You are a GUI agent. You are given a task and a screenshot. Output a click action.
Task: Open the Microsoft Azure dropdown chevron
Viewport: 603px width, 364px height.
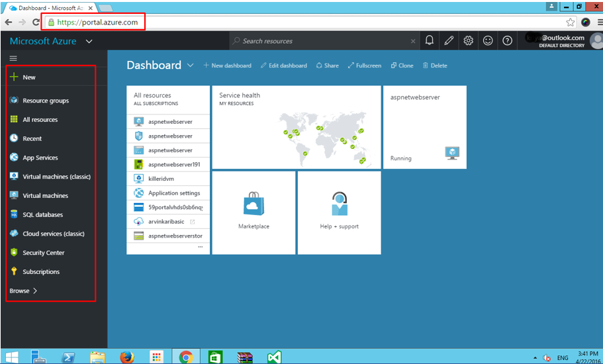tap(89, 41)
